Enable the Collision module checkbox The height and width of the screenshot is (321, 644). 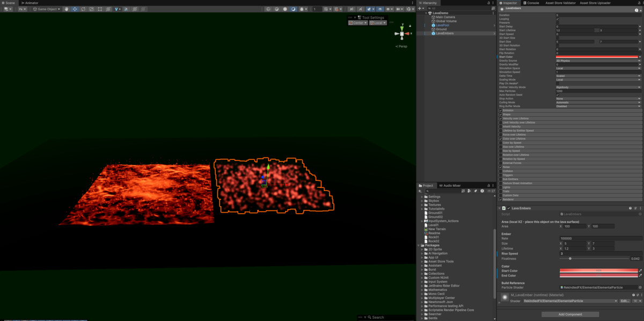(501, 171)
